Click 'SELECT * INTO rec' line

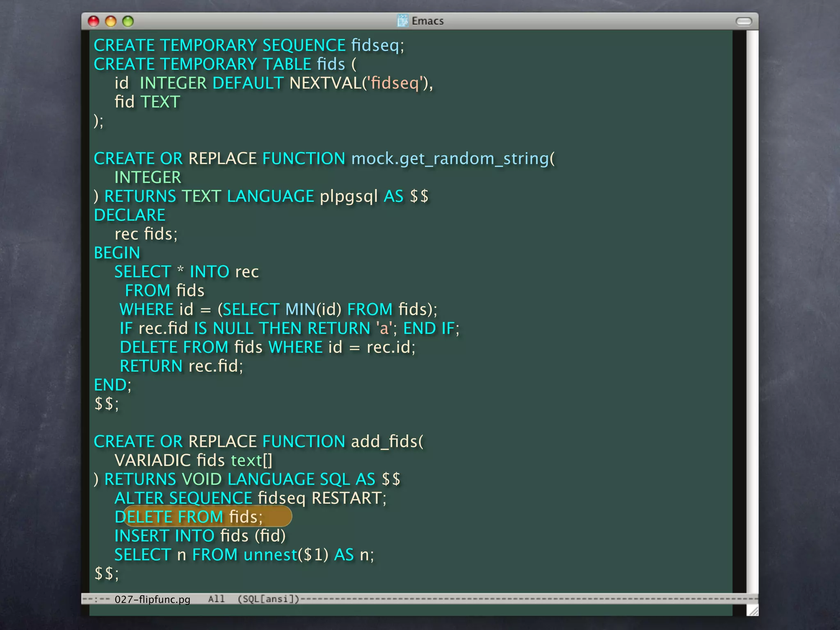(187, 272)
